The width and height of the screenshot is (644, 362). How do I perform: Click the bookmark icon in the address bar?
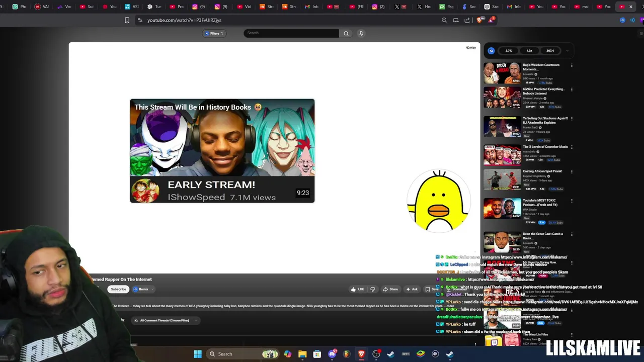(127, 20)
